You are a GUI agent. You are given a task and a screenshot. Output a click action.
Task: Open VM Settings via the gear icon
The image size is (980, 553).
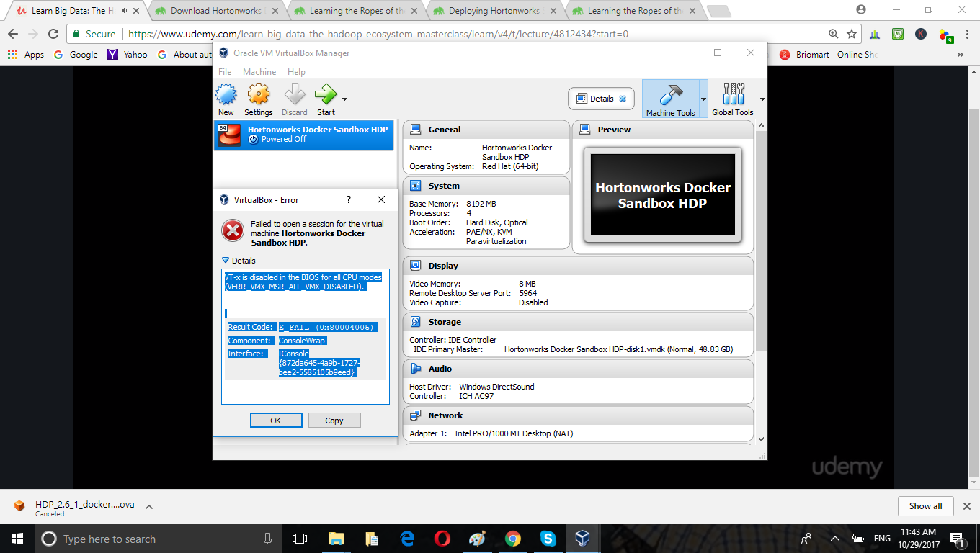tap(258, 94)
